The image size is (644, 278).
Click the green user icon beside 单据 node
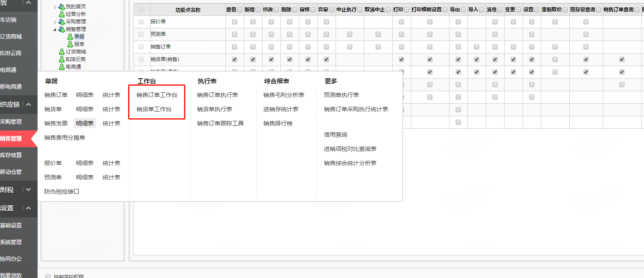pyautogui.click(x=70, y=37)
